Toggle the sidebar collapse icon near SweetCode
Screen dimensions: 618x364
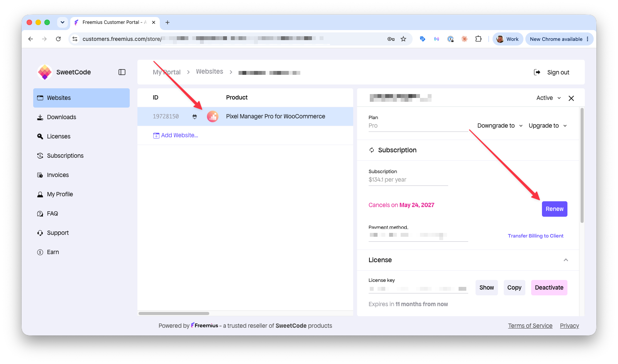[122, 72]
